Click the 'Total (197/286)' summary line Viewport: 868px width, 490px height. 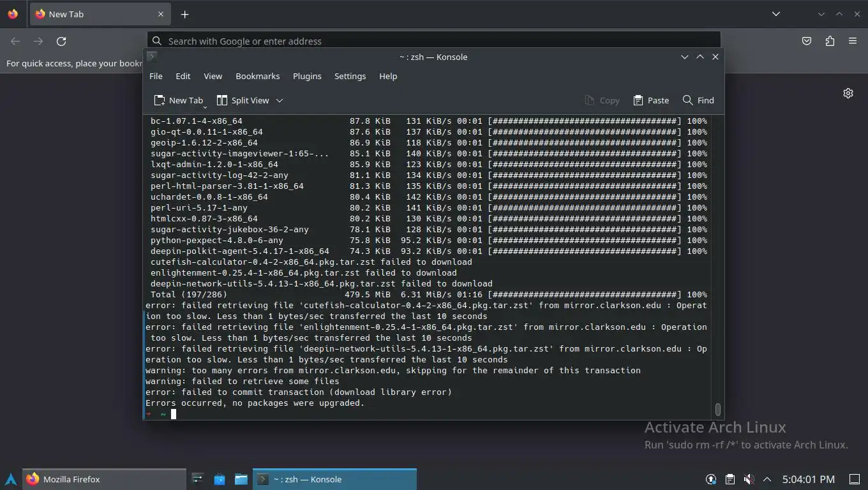[x=429, y=294]
